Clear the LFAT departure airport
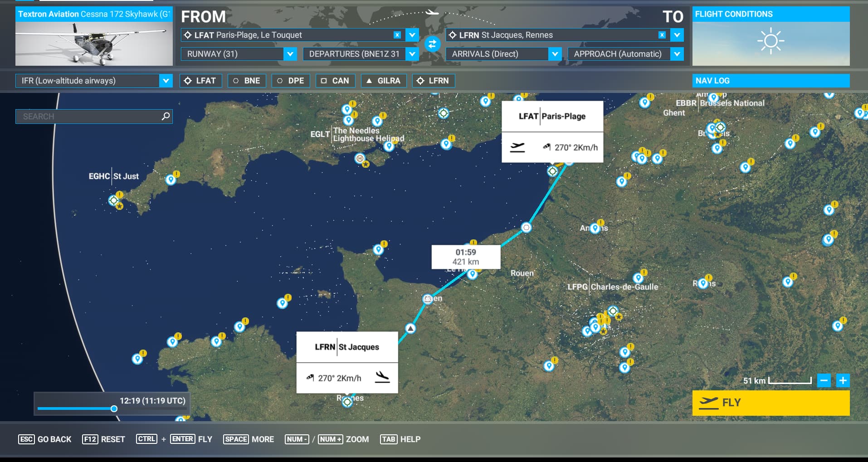Image resolution: width=868 pixels, height=462 pixels. point(397,35)
